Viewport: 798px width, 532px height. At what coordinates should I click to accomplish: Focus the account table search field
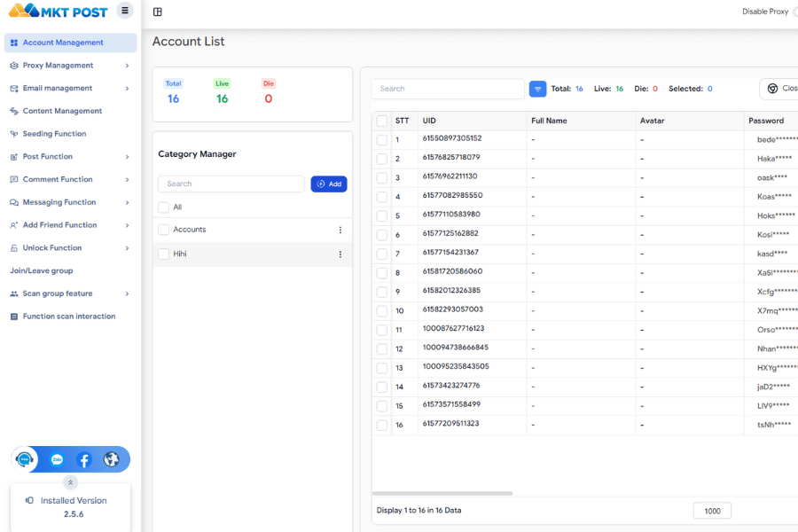tap(448, 89)
